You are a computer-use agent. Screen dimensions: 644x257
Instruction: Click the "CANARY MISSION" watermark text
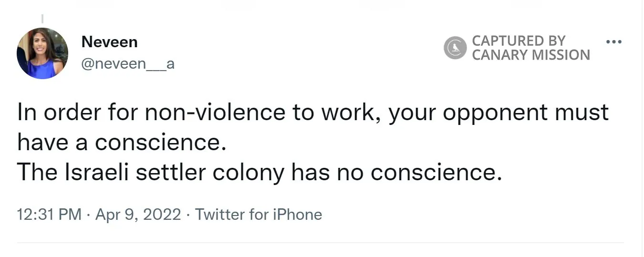pos(531,55)
